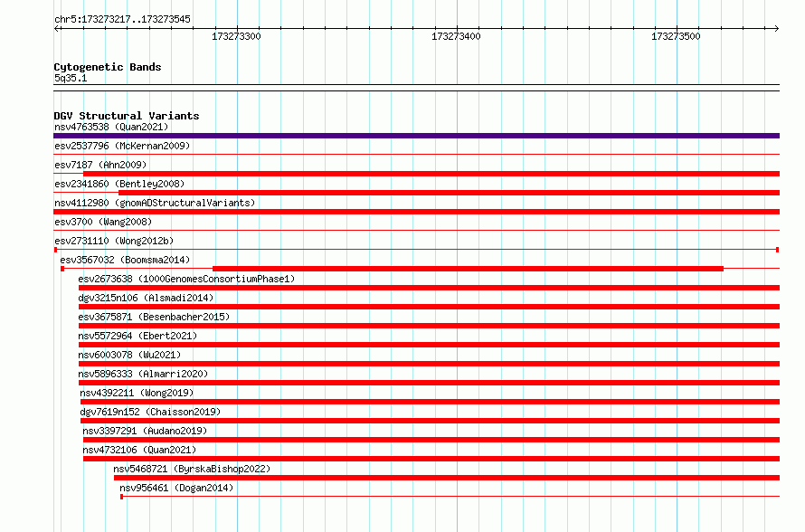Select the thick esv3567032 Boomsma2014 bar
805x532 pixels.
(468, 269)
